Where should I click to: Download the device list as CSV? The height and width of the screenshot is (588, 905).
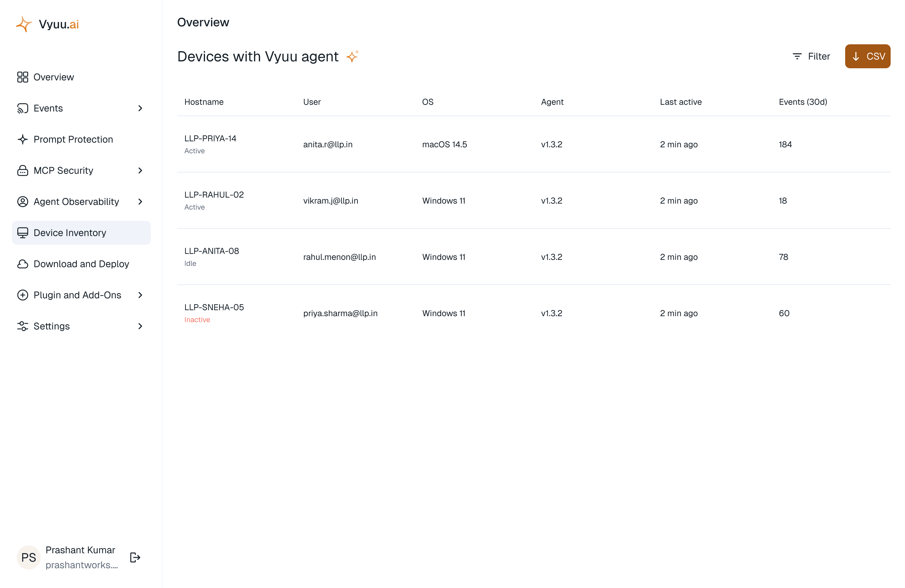[867, 56]
